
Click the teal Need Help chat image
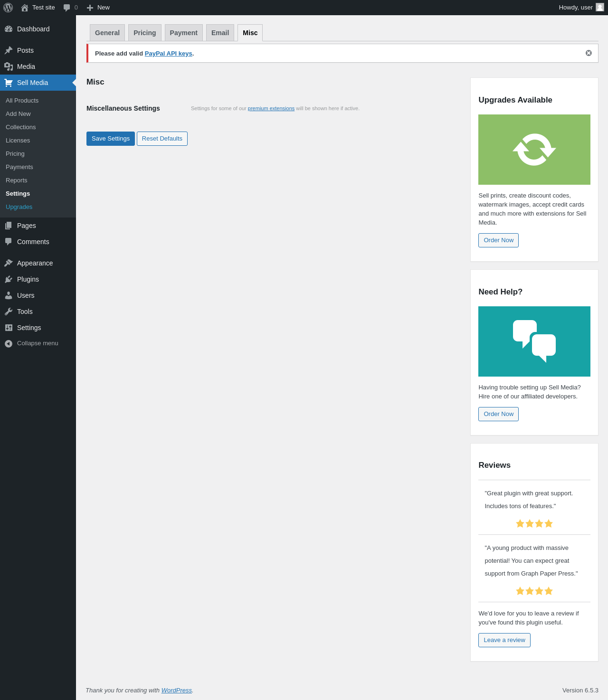point(534,341)
